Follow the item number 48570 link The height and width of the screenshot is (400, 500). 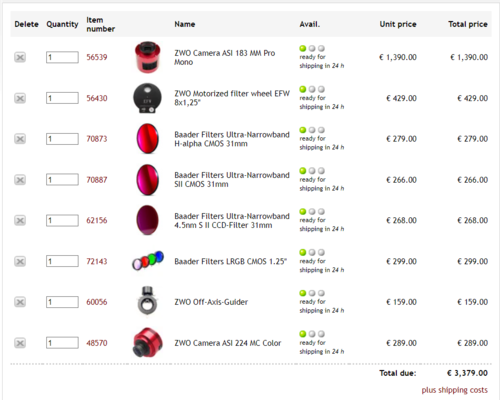coord(97,343)
